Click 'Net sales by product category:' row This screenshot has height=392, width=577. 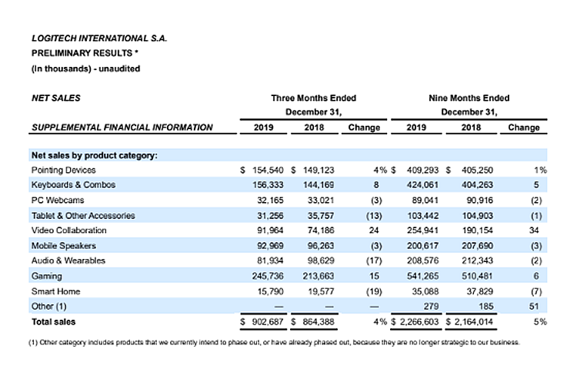click(x=288, y=155)
